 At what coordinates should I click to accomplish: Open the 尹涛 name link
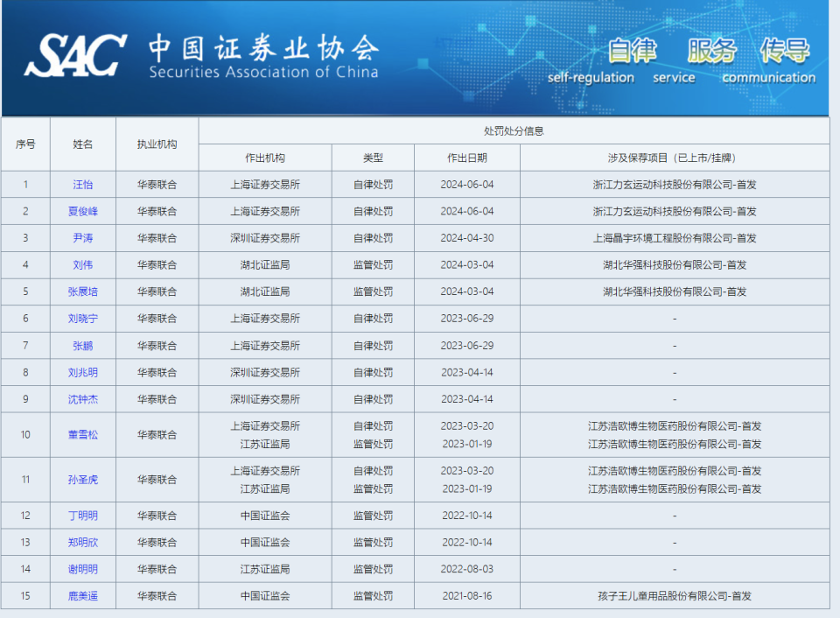coord(83,238)
